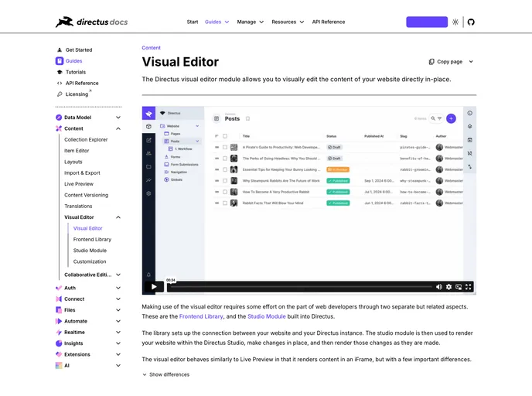This screenshot has width=532, height=396.
Task: Click the Automate section icon
Action: coord(59,321)
